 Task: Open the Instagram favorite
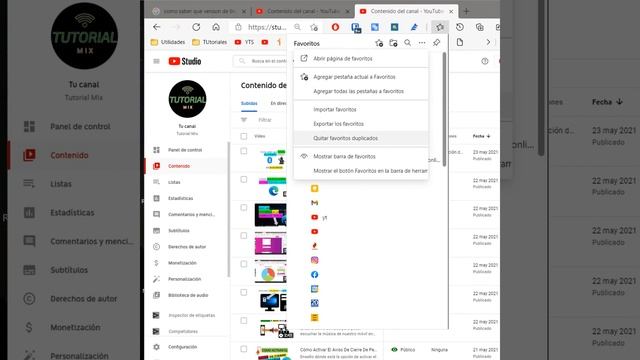click(x=315, y=260)
